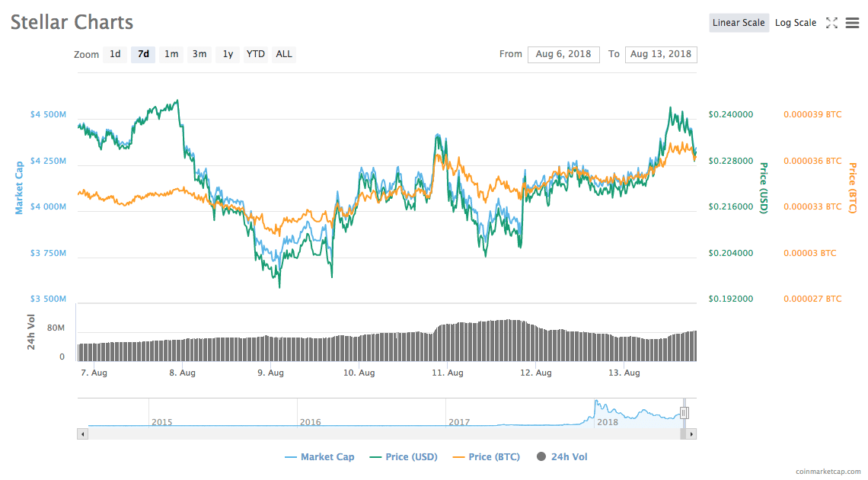The width and height of the screenshot is (868, 480).
Task: Click the 24h Vol legend circle
Action: (x=541, y=456)
